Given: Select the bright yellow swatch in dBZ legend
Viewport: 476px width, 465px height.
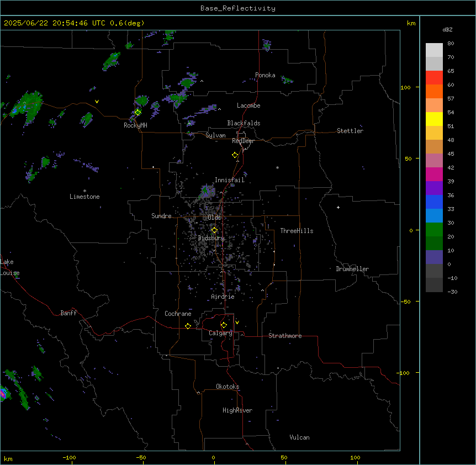Looking at the screenshot, I should pyautogui.click(x=434, y=119).
